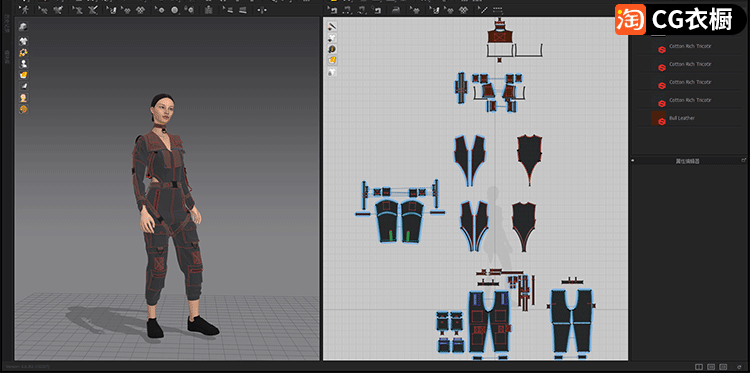Select the topmost Cotton Rich Tricotr fabric
This screenshot has height=378, width=750.
tap(689, 46)
